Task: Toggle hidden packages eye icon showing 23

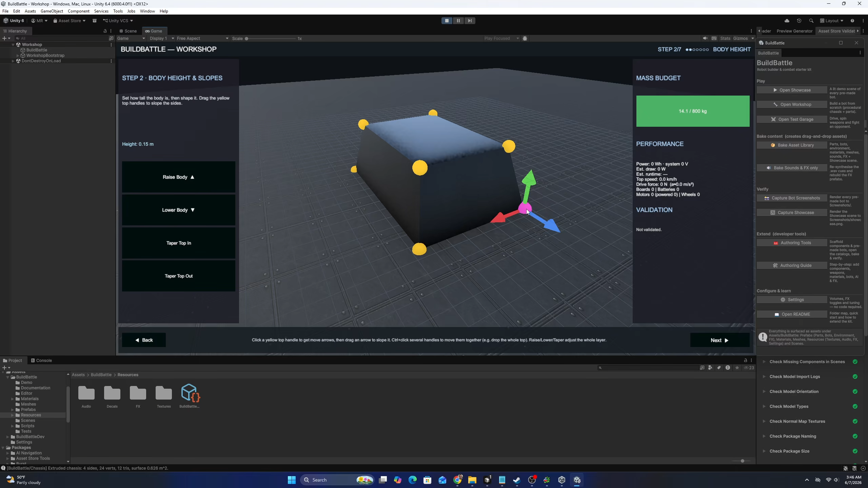Action: (x=749, y=368)
